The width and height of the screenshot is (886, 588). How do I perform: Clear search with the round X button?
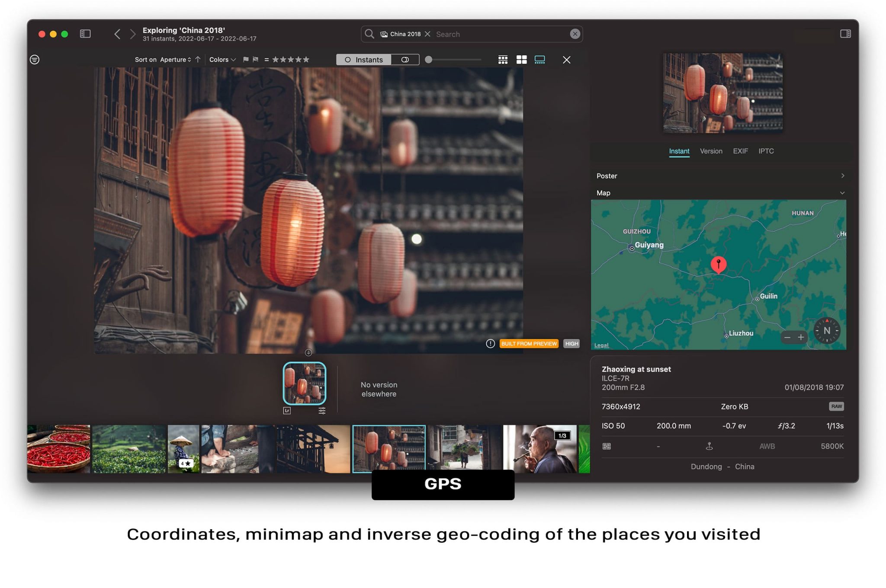click(575, 34)
